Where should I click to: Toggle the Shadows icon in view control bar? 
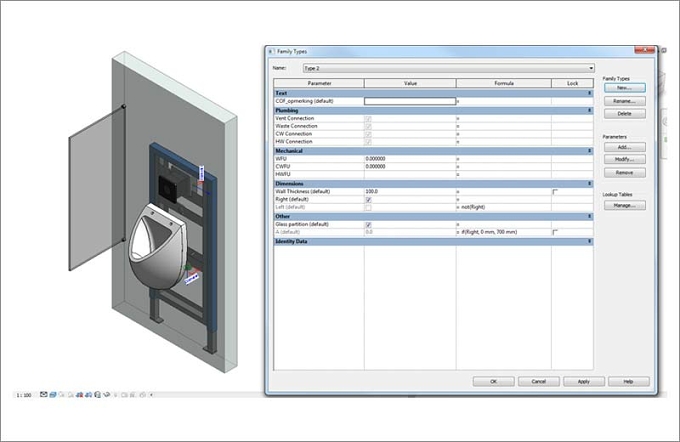tap(70, 395)
